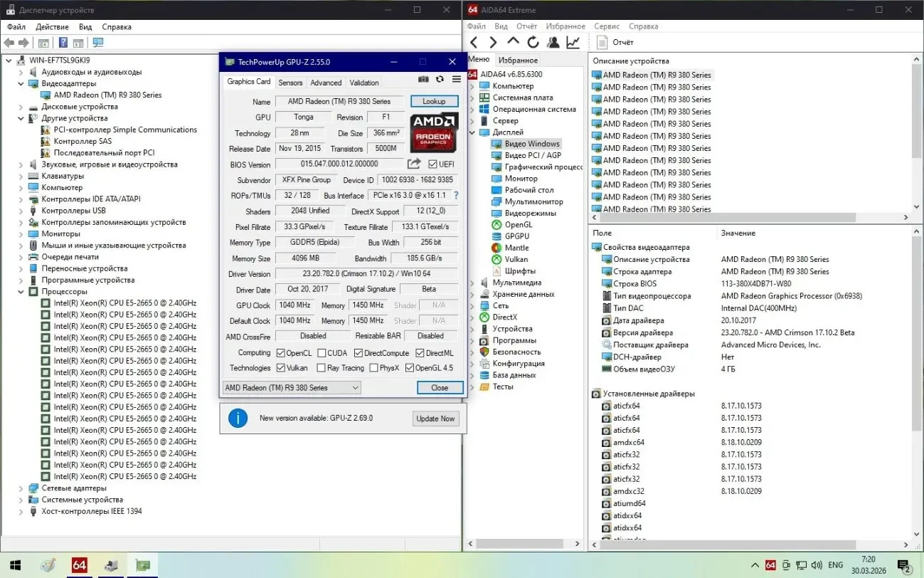Image resolution: width=924 pixels, height=578 pixels.
Task: Expand the Мультимедиа node in AIDA64
Action: [473, 283]
